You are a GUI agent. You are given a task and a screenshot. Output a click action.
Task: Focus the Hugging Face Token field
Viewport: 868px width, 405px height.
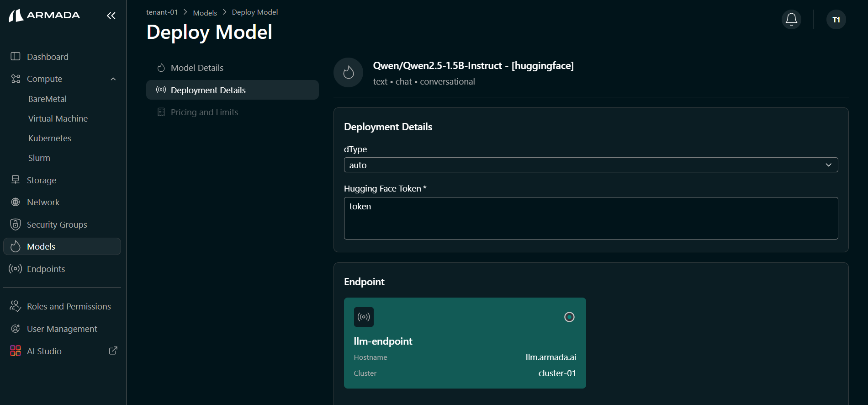pyautogui.click(x=591, y=218)
